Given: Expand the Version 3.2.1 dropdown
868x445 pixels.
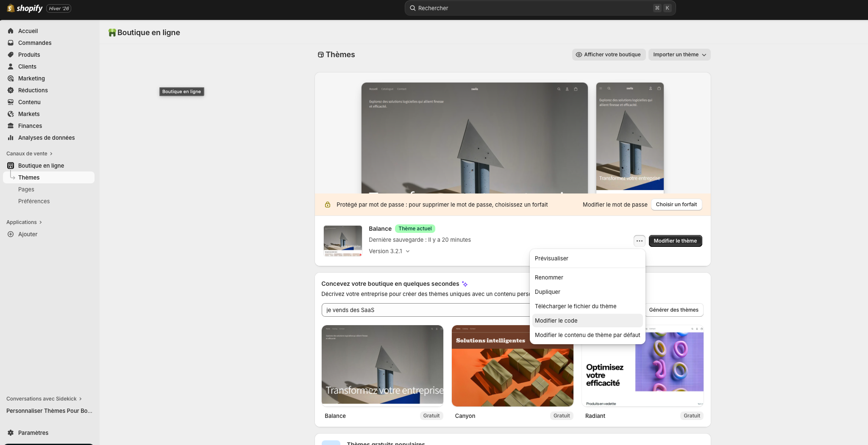Looking at the screenshot, I should [x=389, y=251].
